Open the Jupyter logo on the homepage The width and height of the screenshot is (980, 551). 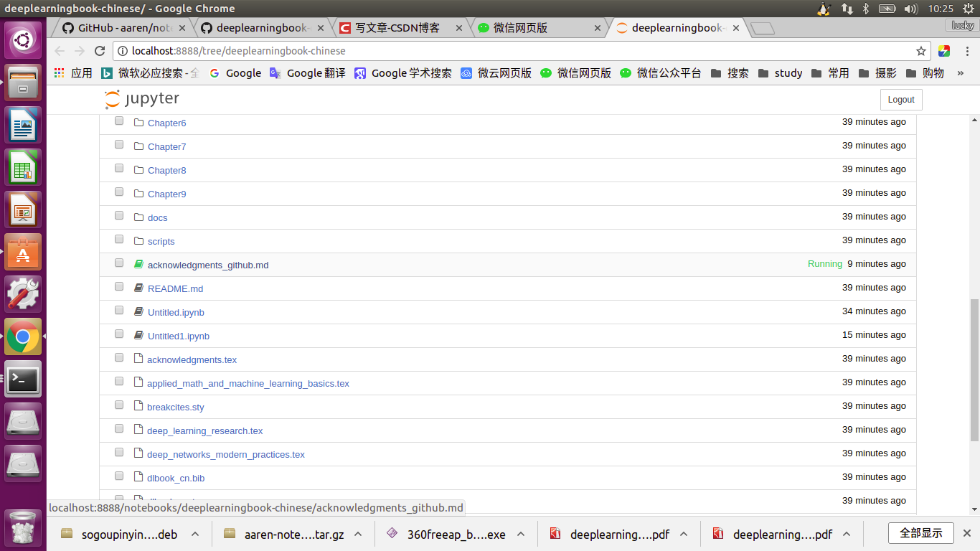click(143, 99)
